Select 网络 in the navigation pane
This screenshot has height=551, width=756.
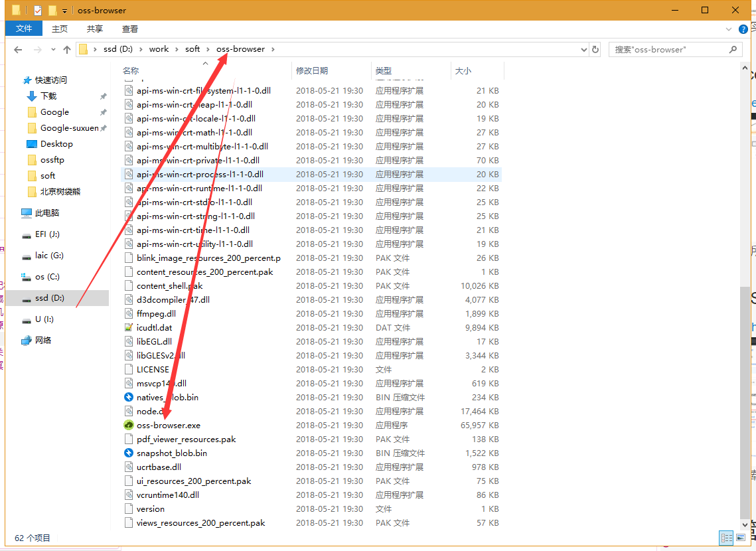tap(43, 341)
